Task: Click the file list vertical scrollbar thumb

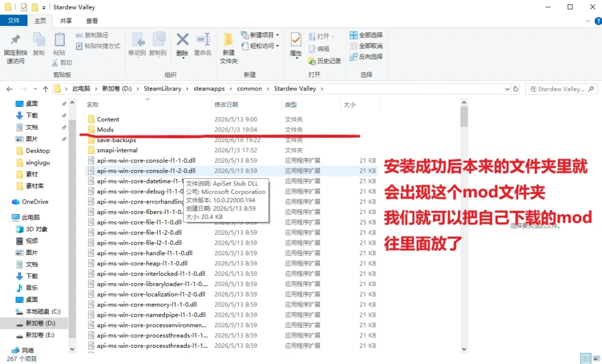Action: click(x=464, y=117)
